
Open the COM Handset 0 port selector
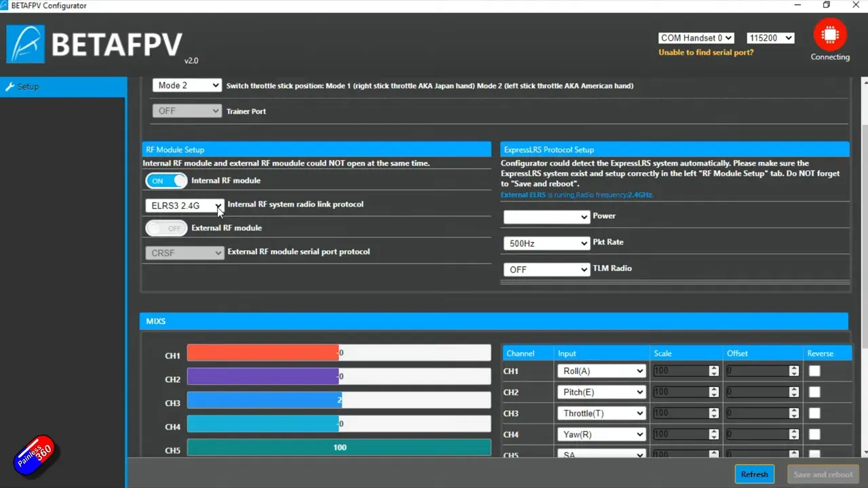tap(696, 37)
